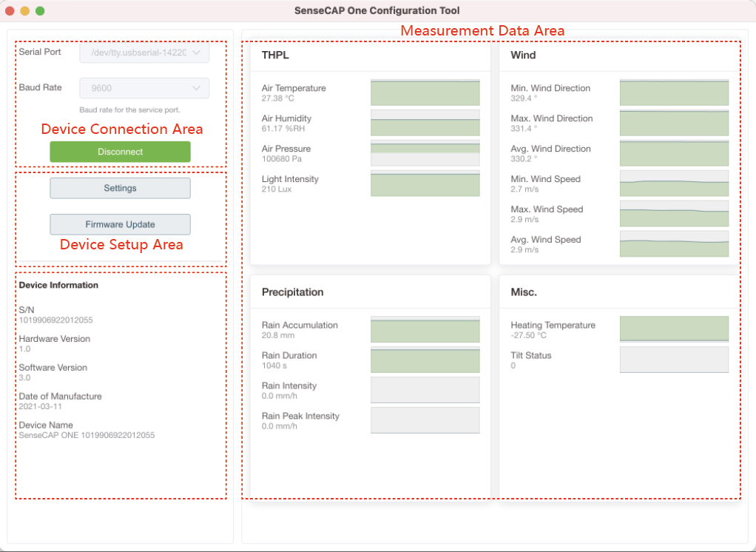Click the 27.38 °C temperature value

277,98
